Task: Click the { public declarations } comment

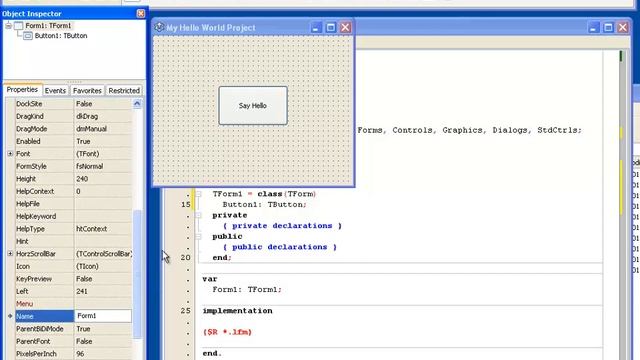Action: pos(280,247)
